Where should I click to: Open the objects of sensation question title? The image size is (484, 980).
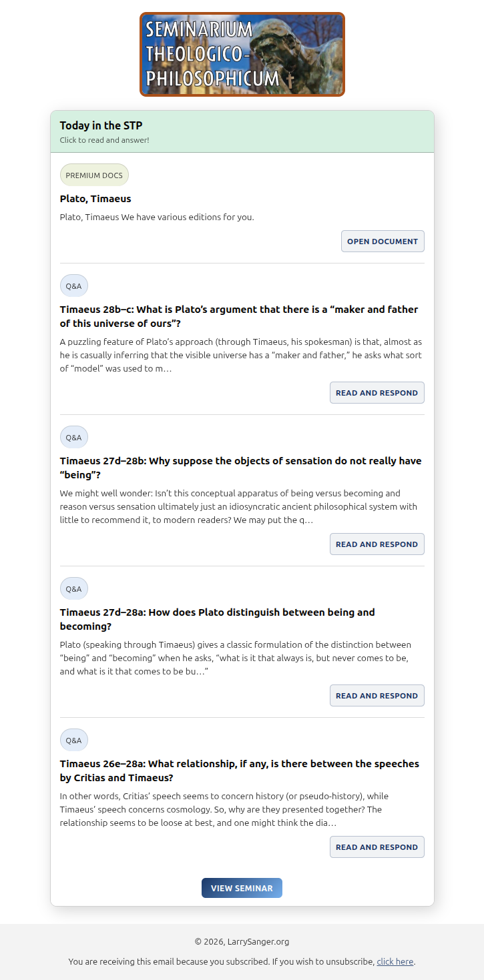pos(240,468)
